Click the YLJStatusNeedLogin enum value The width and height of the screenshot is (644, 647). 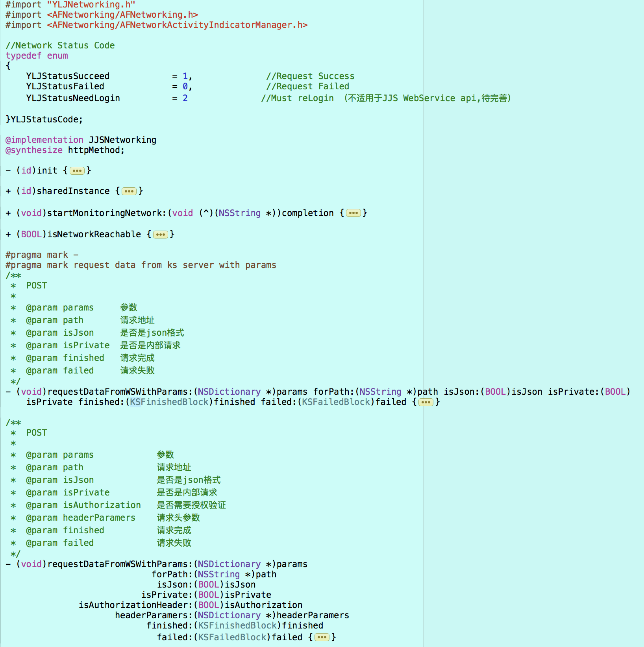73,98
